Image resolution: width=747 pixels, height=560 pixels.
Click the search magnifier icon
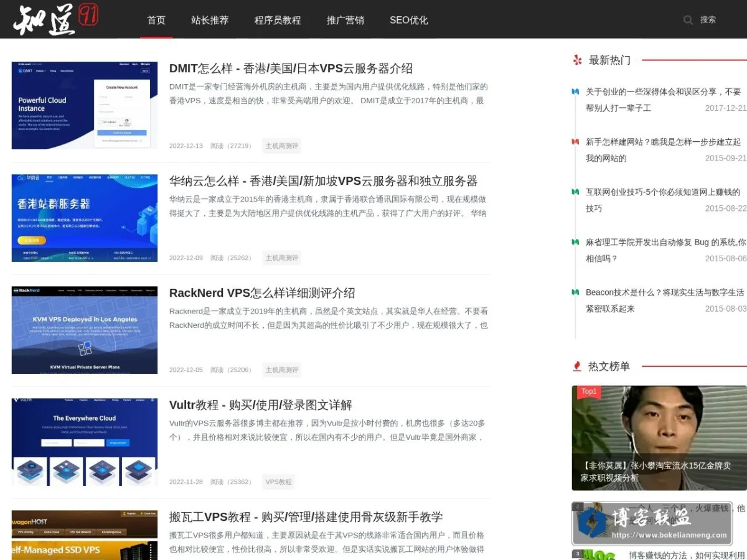pyautogui.click(x=688, y=20)
